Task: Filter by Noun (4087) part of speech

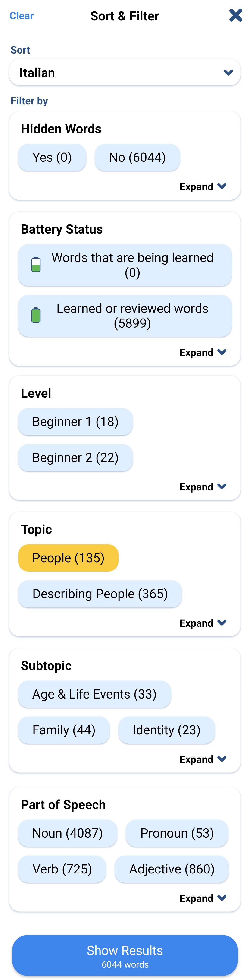Action: pyautogui.click(x=68, y=833)
